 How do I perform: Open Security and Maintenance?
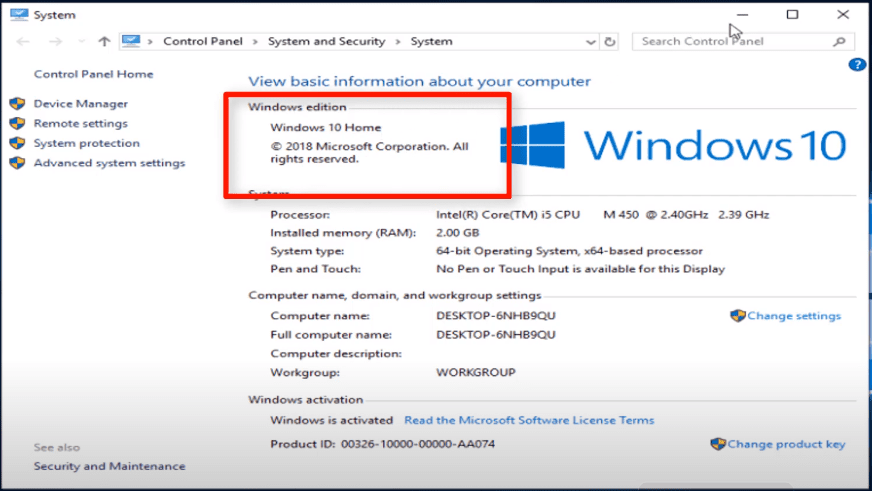pos(110,466)
